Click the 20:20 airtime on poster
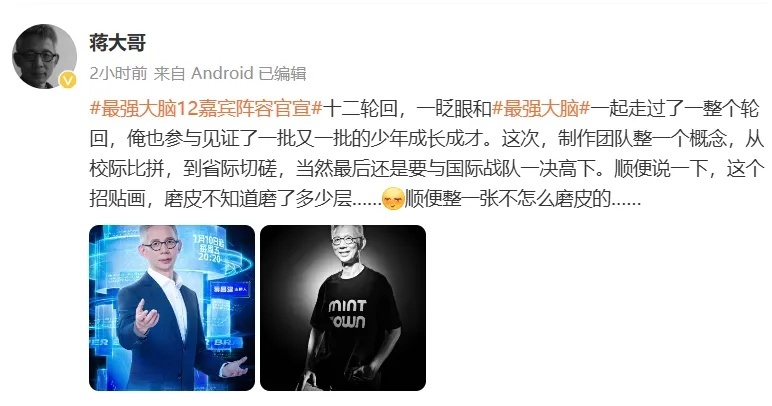772x406 pixels. pyautogui.click(x=209, y=257)
